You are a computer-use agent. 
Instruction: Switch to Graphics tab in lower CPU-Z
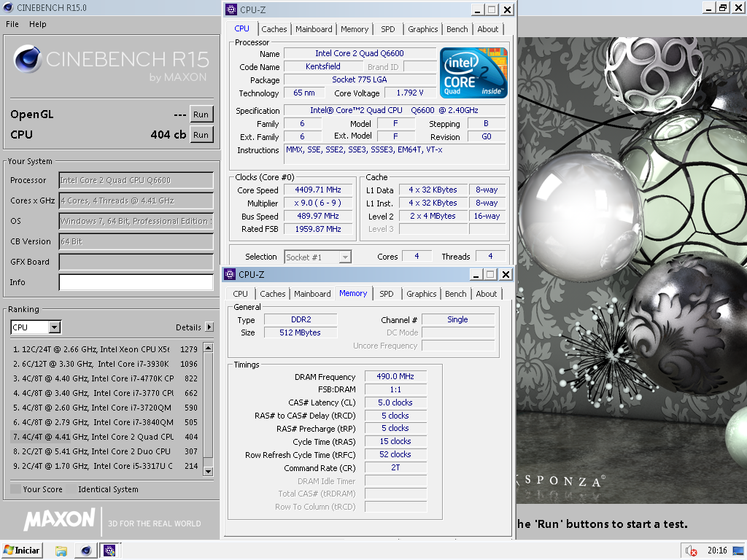421,294
